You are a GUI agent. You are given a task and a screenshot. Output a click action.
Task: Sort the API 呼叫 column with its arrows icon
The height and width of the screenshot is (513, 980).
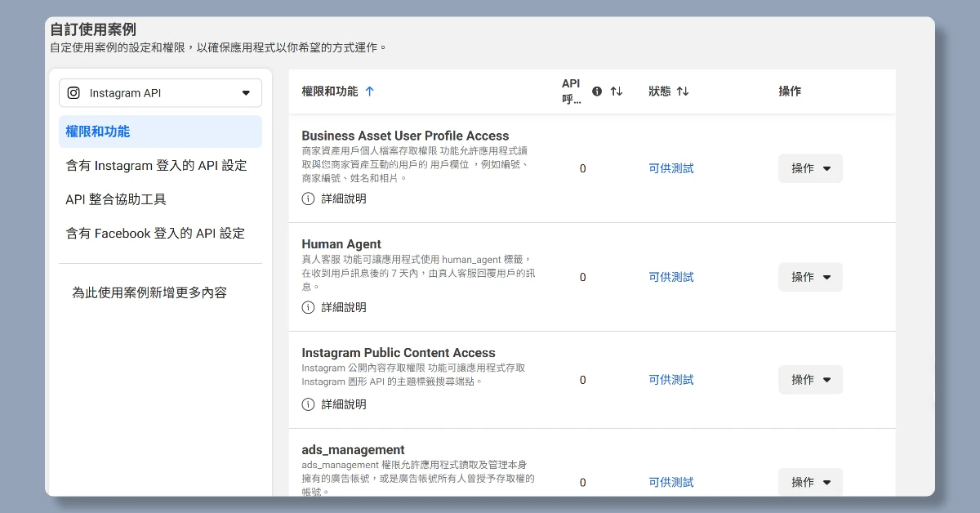coord(617,91)
